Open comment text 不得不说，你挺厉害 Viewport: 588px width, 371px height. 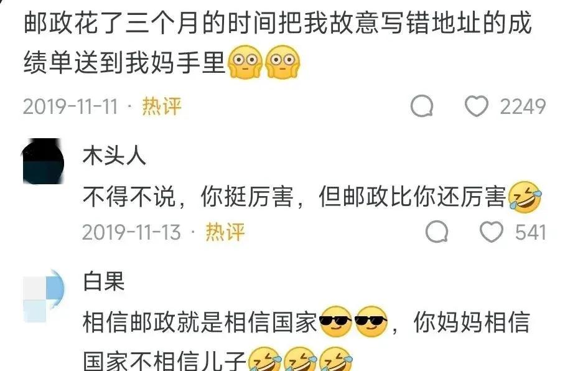188,197
